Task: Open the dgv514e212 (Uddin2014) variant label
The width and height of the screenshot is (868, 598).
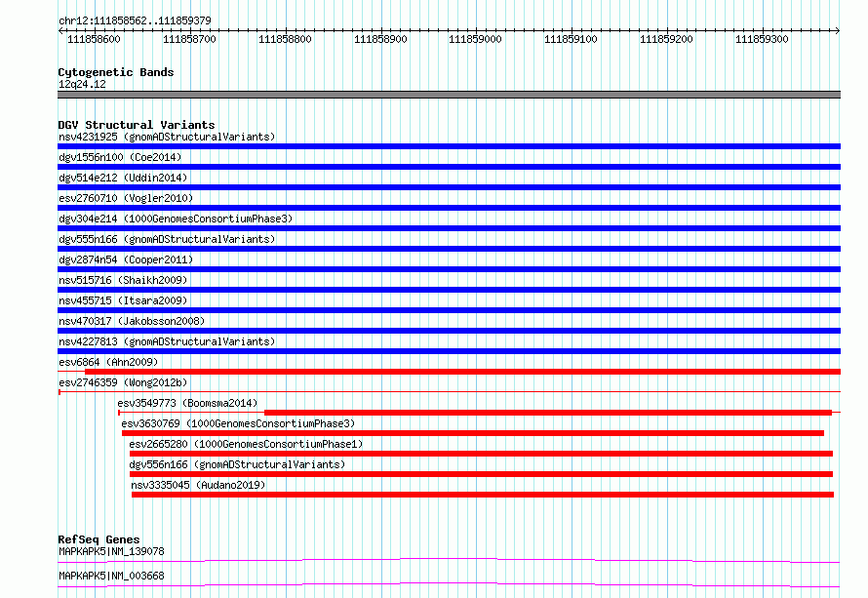Action: click(123, 178)
